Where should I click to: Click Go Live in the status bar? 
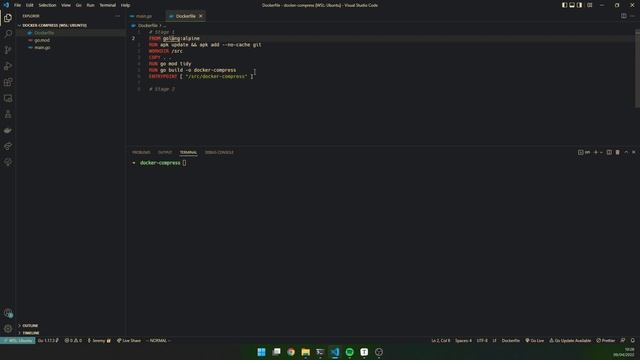pos(535,340)
